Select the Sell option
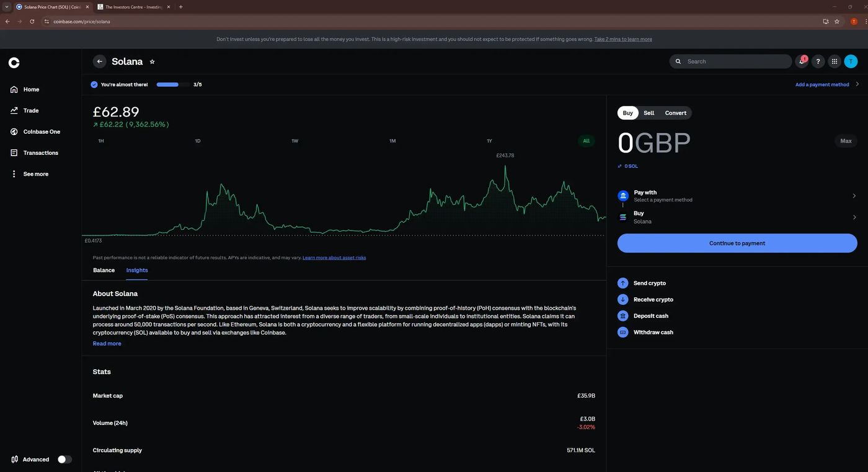This screenshot has width=868, height=472. tap(649, 113)
